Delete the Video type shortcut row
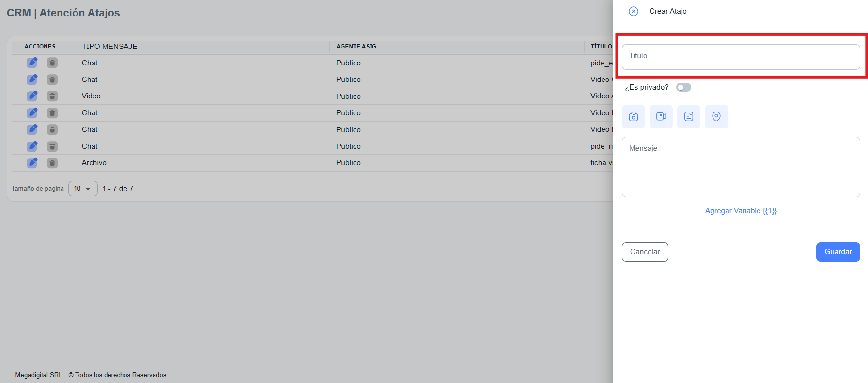Image resolution: width=868 pixels, height=383 pixels. coord(52,96)
